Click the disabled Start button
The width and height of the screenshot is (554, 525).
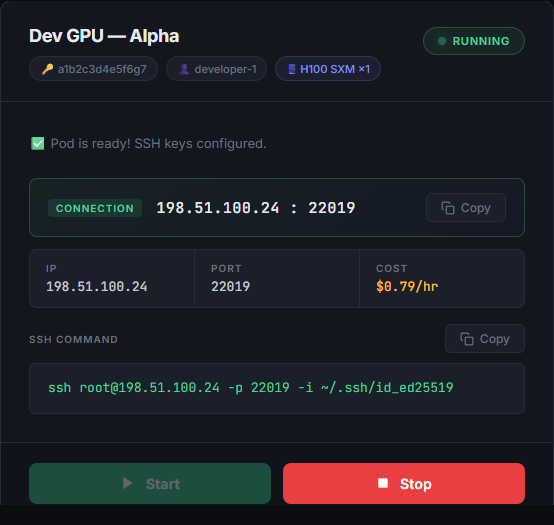[150, 483]
